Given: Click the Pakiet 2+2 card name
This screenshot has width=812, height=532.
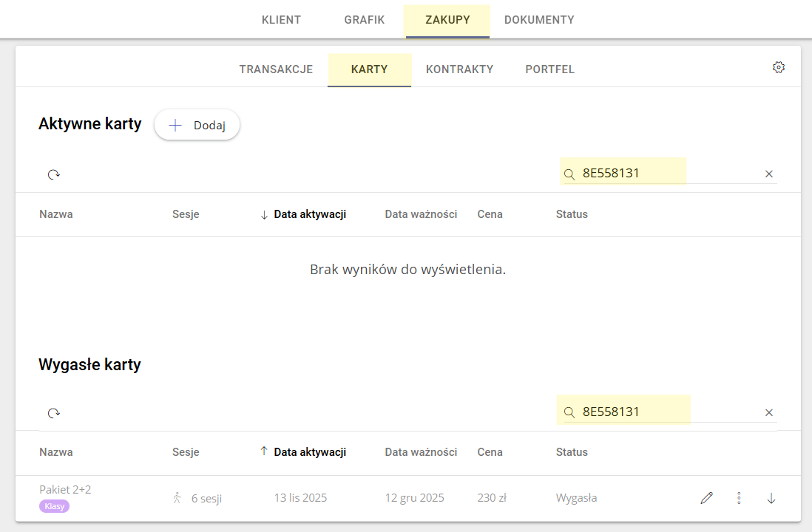Looking at the screenshot, I should (x=65, y=489).
